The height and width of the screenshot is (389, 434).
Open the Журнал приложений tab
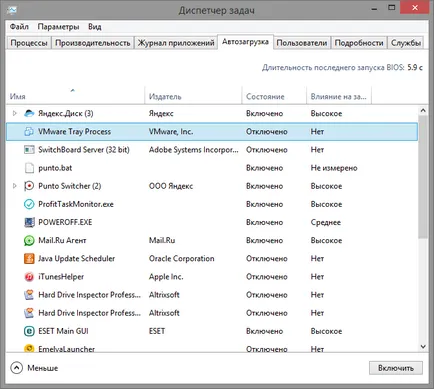(x=176, y=43)
